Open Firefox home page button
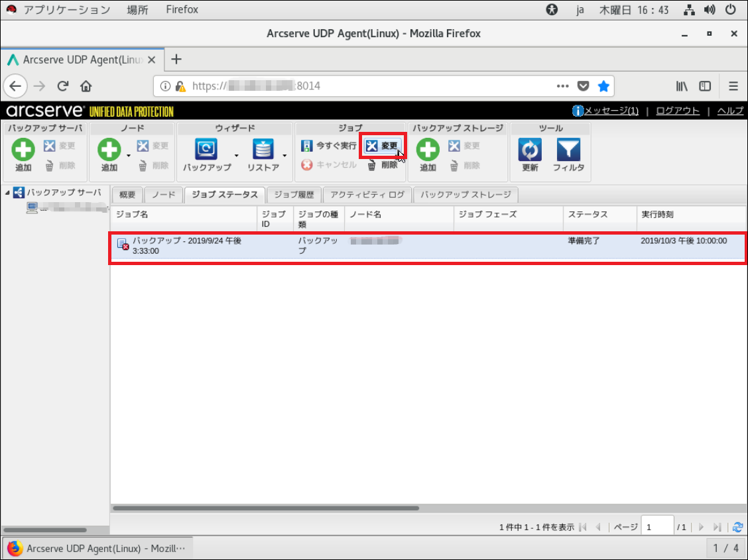 coord(86,86)
